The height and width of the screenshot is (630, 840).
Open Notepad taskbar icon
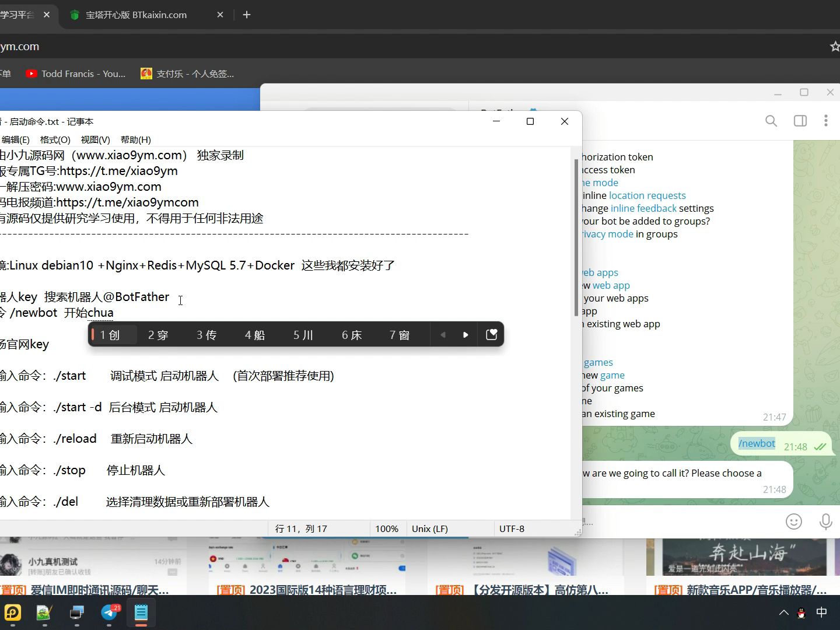(141, 612)
